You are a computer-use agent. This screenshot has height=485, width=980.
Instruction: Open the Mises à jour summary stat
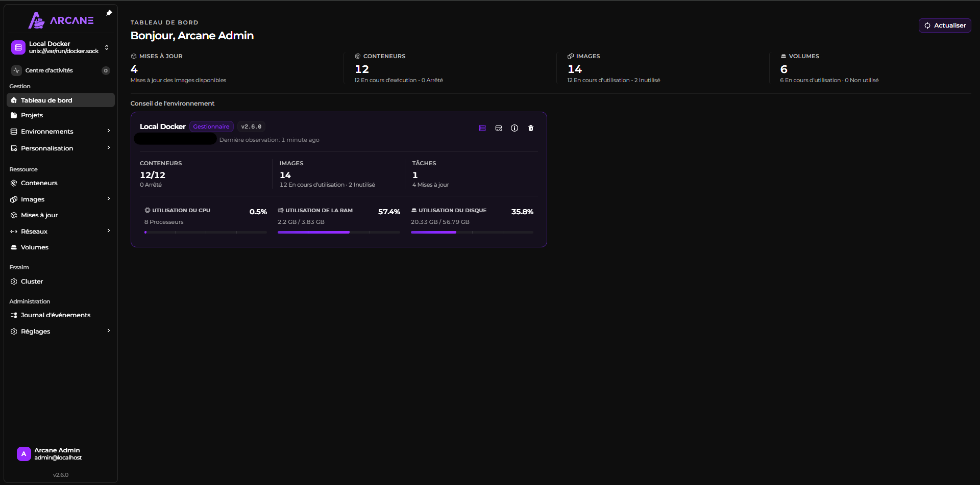coord(178,68)
